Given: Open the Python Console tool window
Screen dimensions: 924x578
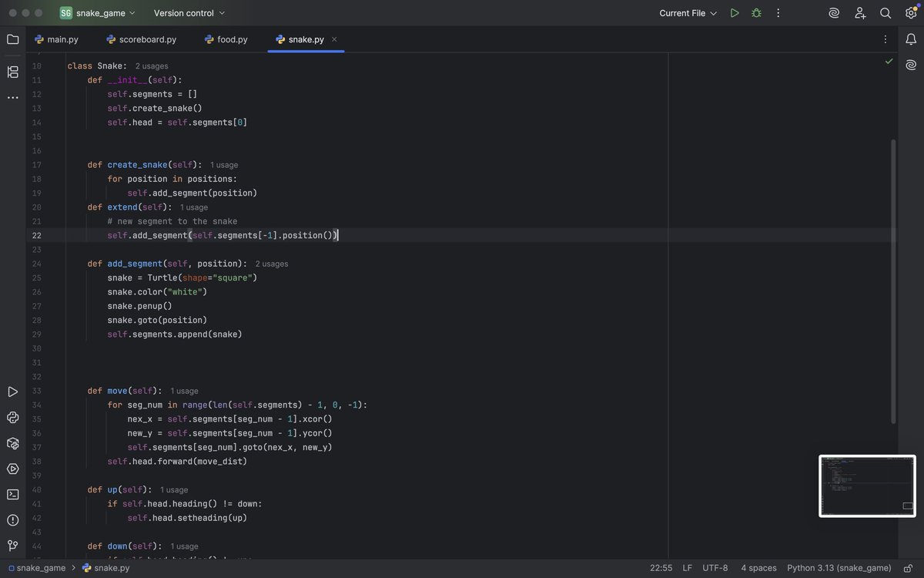Looking at the screenshot, I should click(12, 418).
